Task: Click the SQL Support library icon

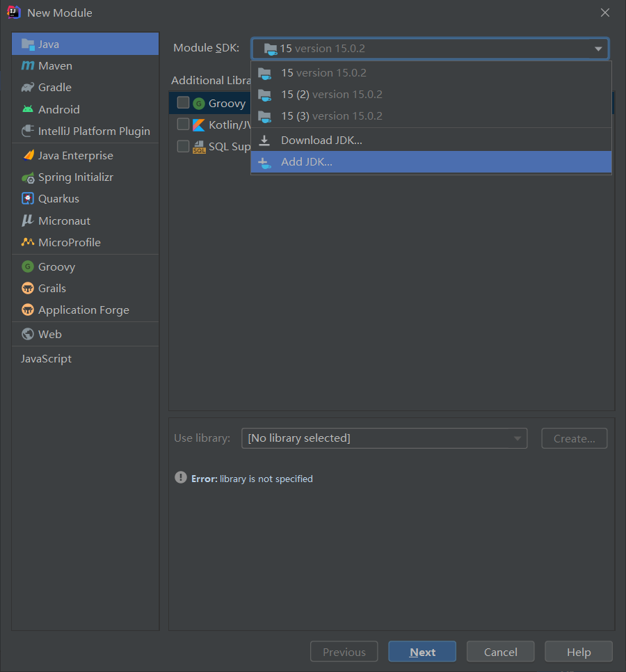Action: coord(199,147)
